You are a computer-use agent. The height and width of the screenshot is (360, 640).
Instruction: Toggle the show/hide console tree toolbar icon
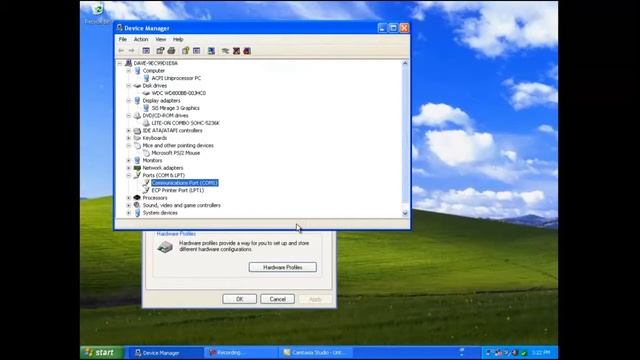click(146, 51)
